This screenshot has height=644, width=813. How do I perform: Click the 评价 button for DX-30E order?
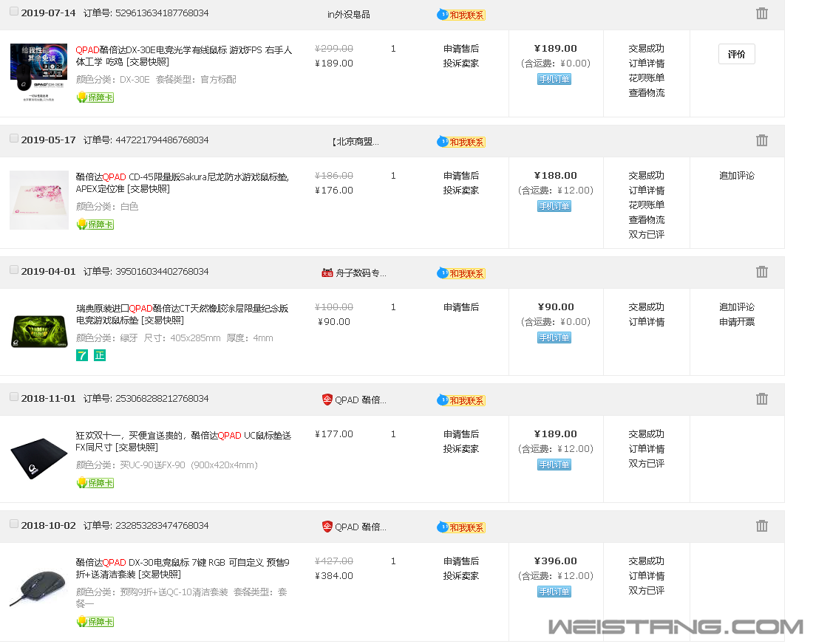736,55
